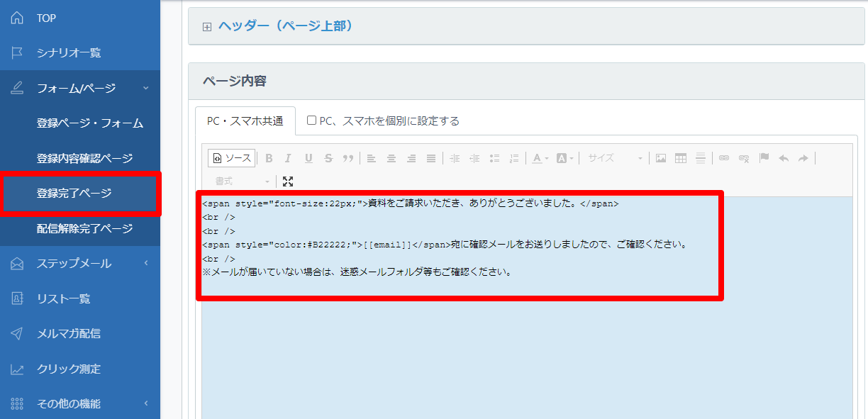Click the anchor flag icon
Image resolution: width=868 pixels, height=419 pixels.
click(x=764, y=158)
